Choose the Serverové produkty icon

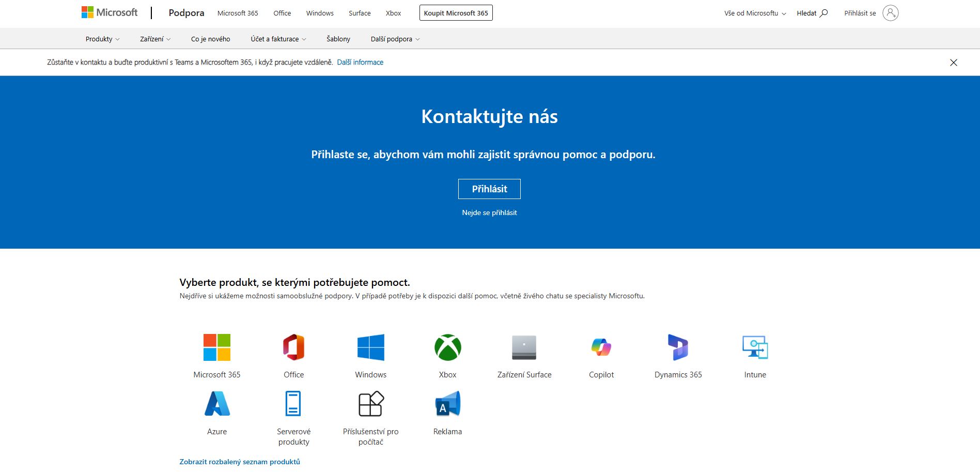click(293, 404)
